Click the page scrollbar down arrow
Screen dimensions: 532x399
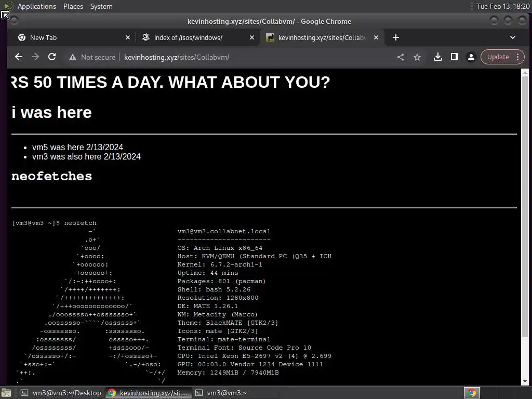[525, 381]
